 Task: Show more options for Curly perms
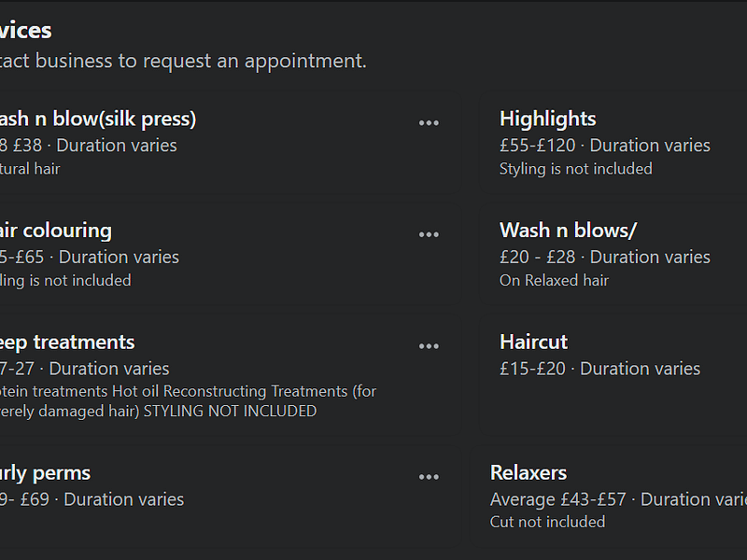point(429,477)
